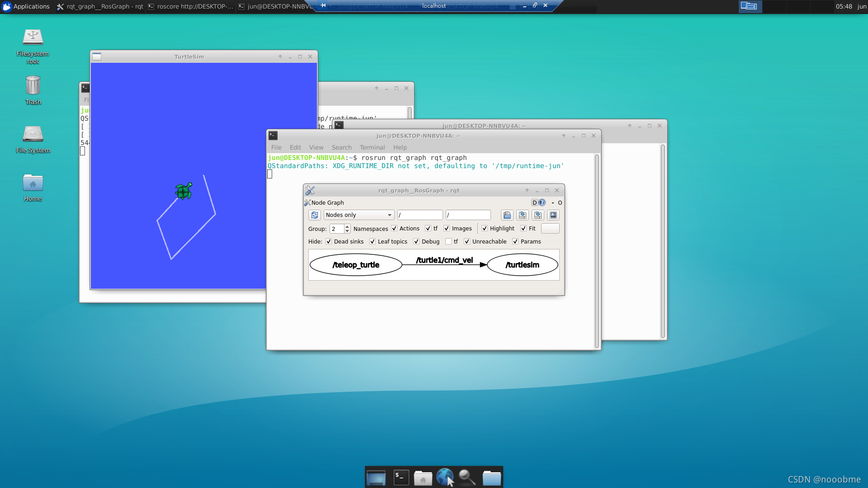Open the Terminal menu in terminal window
The height and width of the screenshot is (488, 868).
tap(372, 147)
